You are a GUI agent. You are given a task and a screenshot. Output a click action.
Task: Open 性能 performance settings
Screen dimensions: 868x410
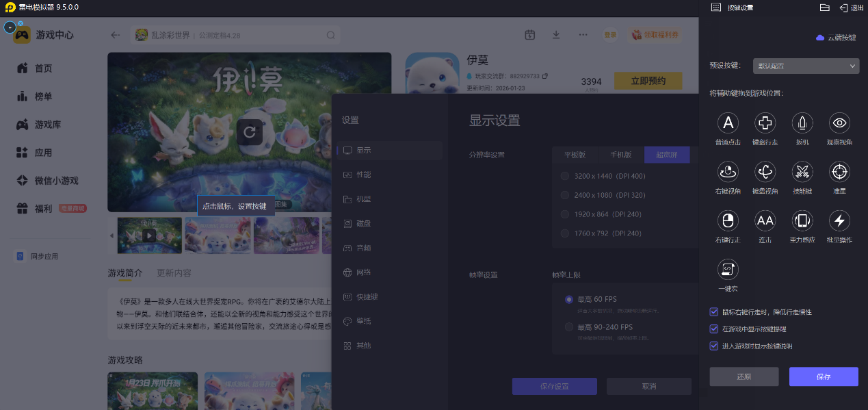tap(389, 175)
